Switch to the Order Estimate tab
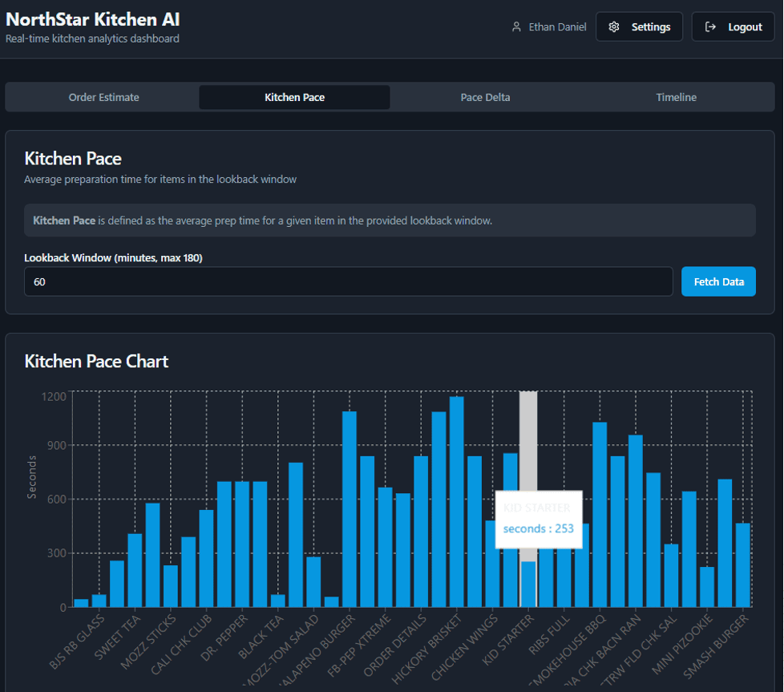The height and width of the screenshot is (692, 784). click(104, 98)
